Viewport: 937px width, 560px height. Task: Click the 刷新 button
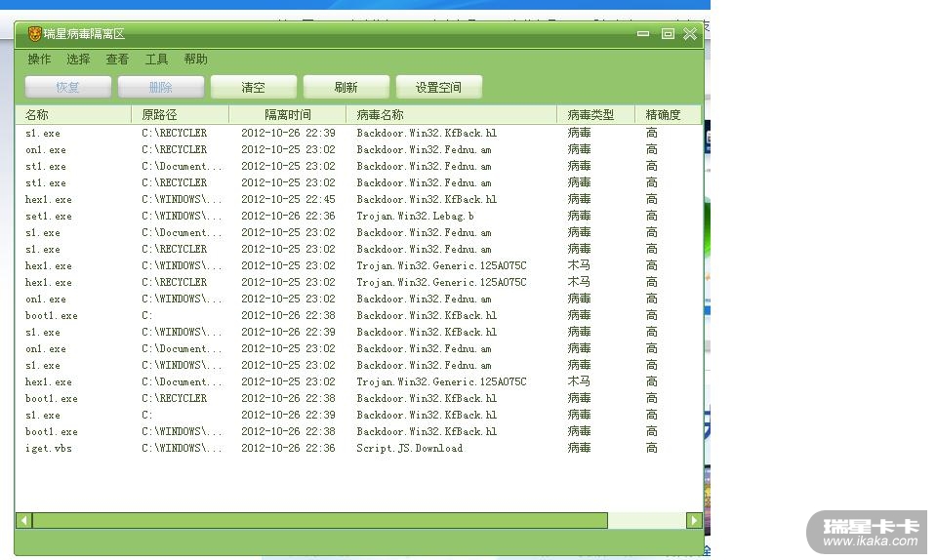pyautogui.click(x=346, y=87)
